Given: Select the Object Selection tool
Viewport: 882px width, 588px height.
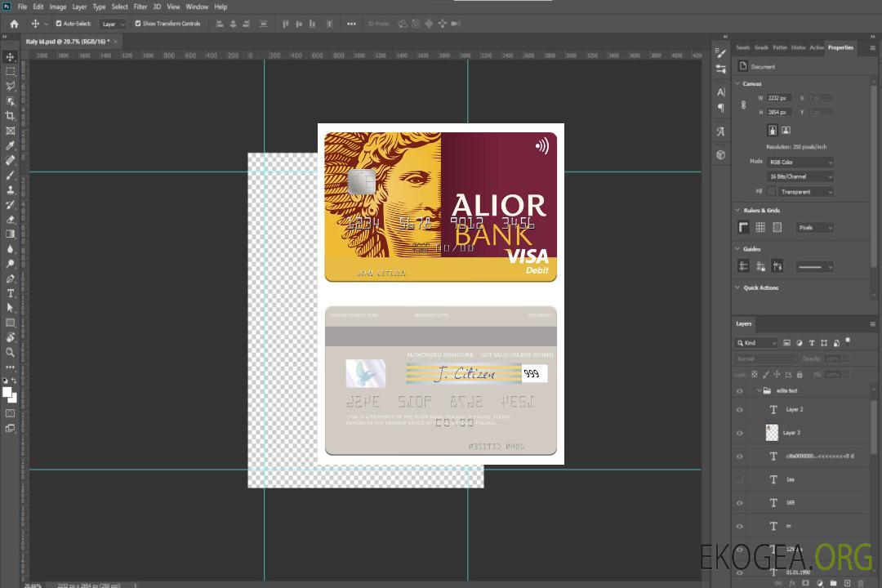Looking at the screenshot, I should (10, 101).
